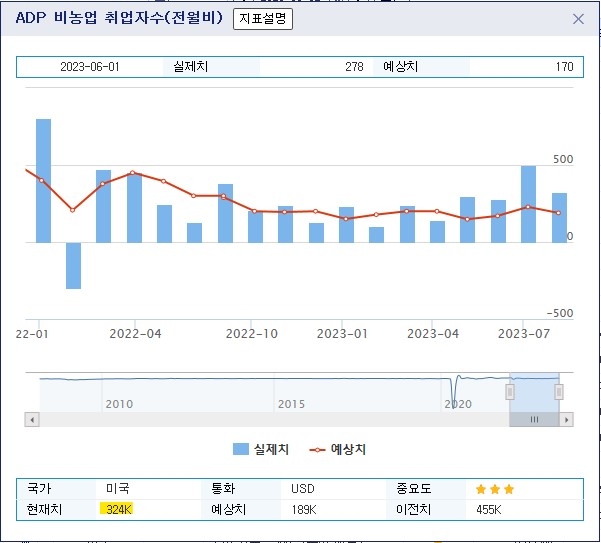The height and width of the screenshot is (543, 601).
Task: Close the ADP 비농업 취업자수 popup
Action: pyautogui.click(x=578, y=19)
